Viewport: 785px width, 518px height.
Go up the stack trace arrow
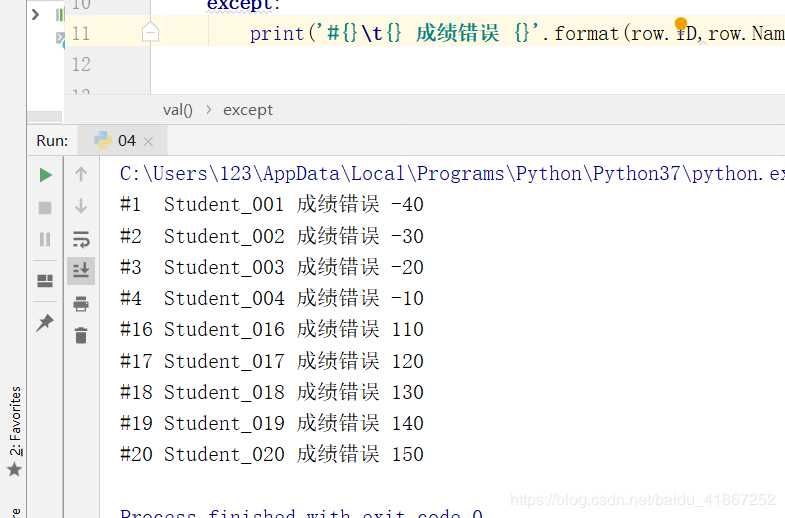click(81, 174)
